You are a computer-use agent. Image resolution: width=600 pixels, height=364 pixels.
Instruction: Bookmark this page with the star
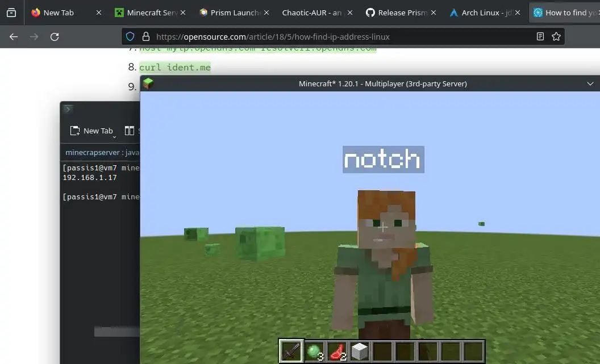(556, 37)
